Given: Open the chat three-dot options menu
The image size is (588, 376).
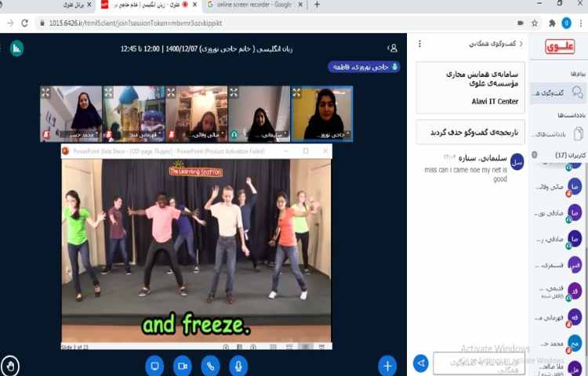Looking at the screenshot, I should (x=419, y=44).
